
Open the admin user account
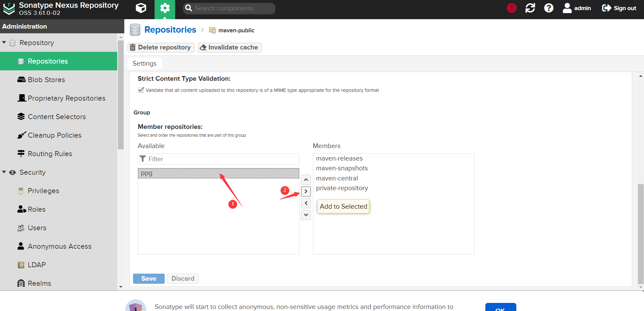577,8
